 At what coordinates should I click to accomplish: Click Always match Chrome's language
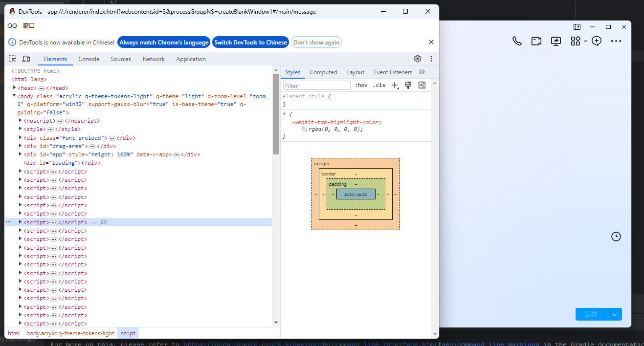tap(164, 43)
